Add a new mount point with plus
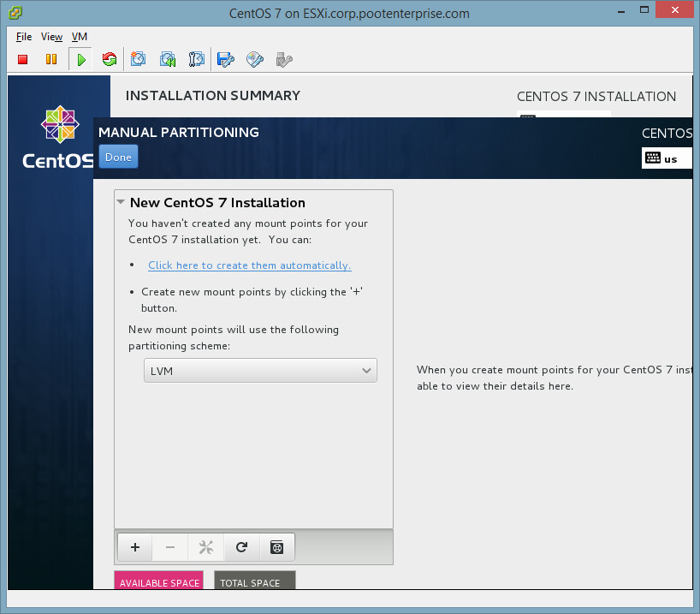700x614 pixels. (x=135, y=547)
